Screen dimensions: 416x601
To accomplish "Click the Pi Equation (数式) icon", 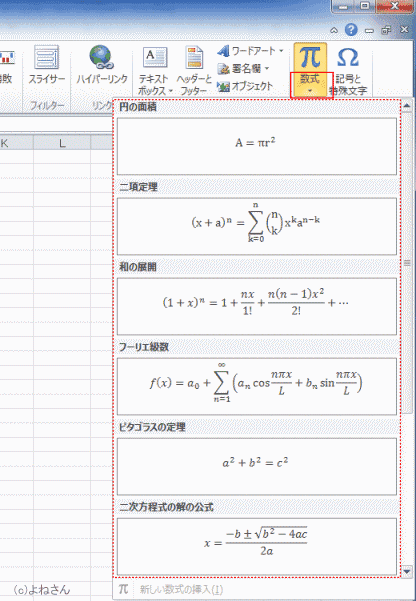I will point(310,57).
